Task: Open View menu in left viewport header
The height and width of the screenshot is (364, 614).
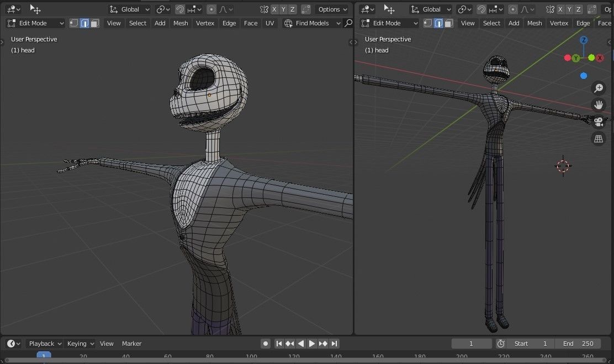Action: (x=114, y=23)
